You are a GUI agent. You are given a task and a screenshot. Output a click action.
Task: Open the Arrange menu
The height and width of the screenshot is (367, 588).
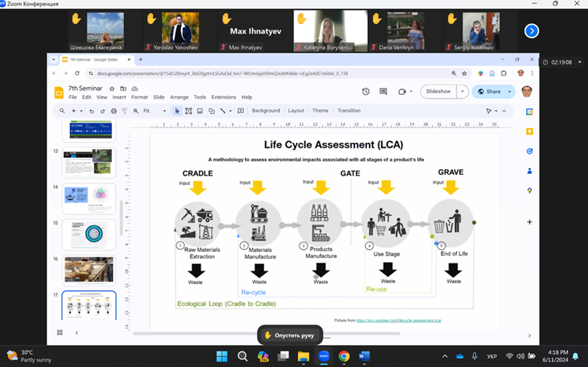(x=179, y=97)
